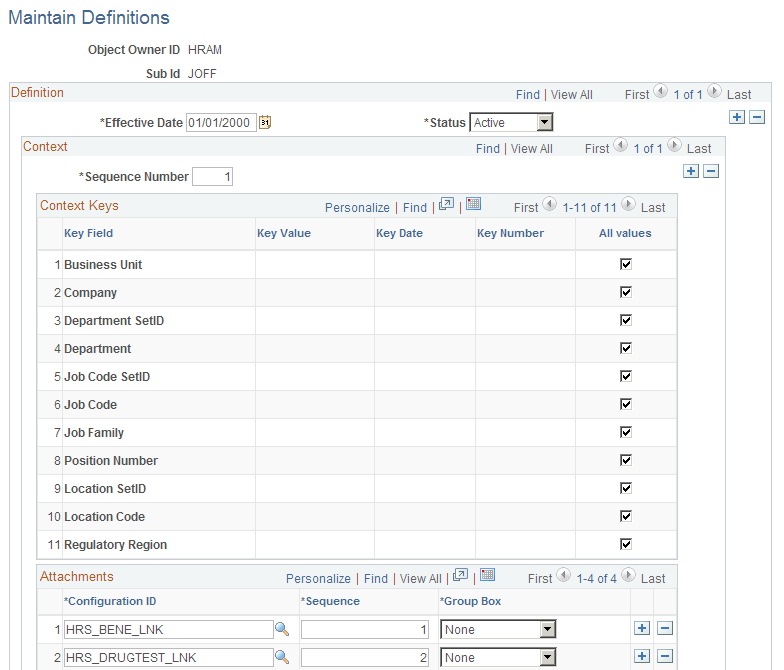Click Sequence field for HRS_DRUGTEST_LNK row
784x670 pixels.
(x=365, y=658)
